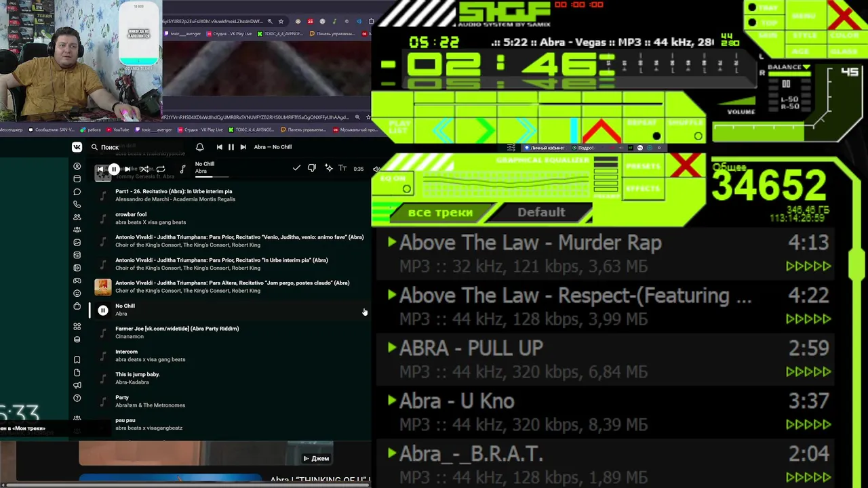Toggle AIMP SHUFFLE mode

pyautogui.click(x=686, y=129)
